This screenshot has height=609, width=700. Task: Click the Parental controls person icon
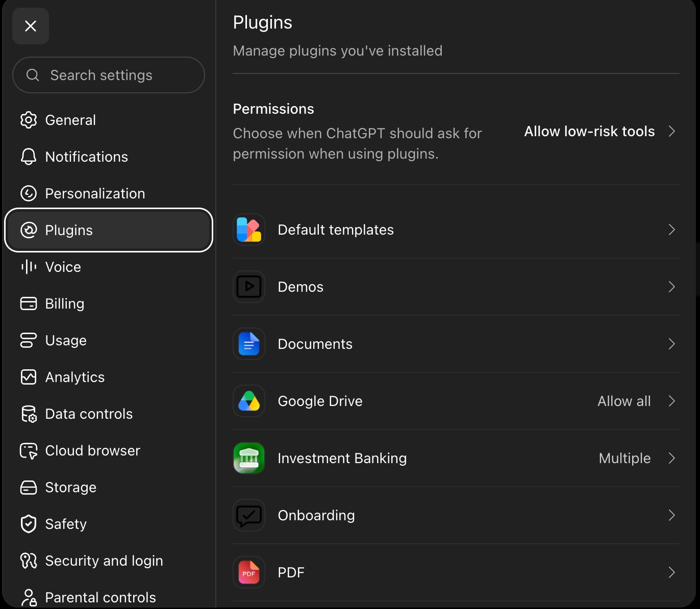point(29,597)
